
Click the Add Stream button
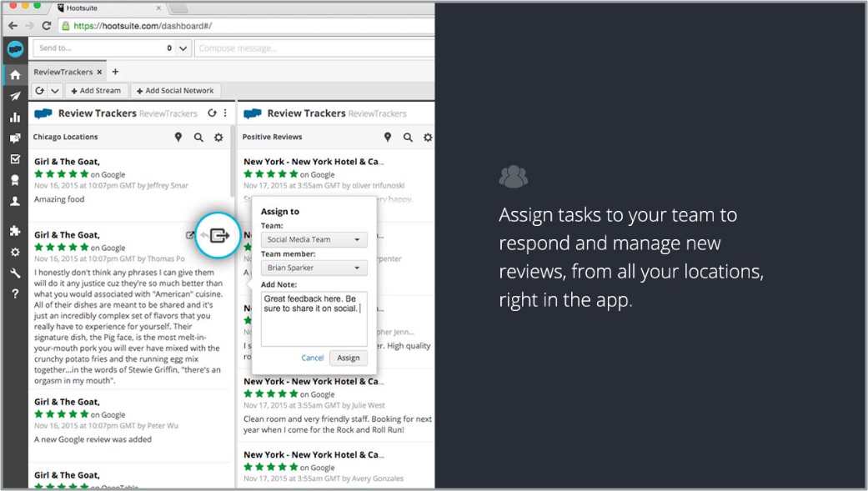pos(97,91)
